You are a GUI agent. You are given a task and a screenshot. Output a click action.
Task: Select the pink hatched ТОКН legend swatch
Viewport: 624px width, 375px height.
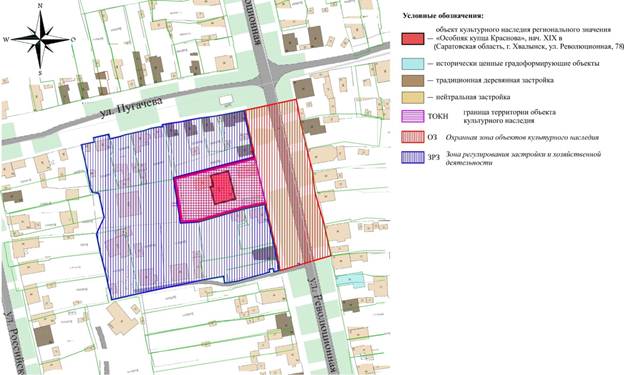pos(413,116)
